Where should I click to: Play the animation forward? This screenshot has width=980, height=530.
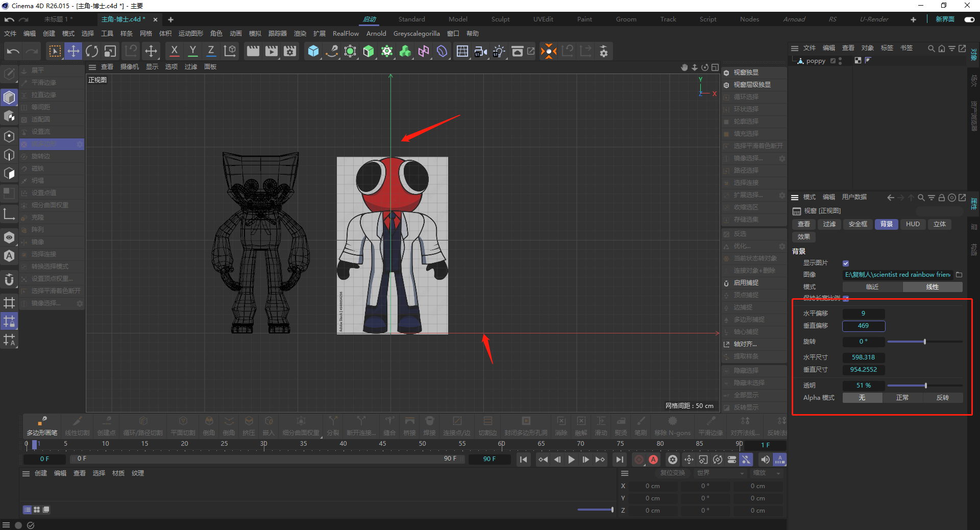point(571,460)
